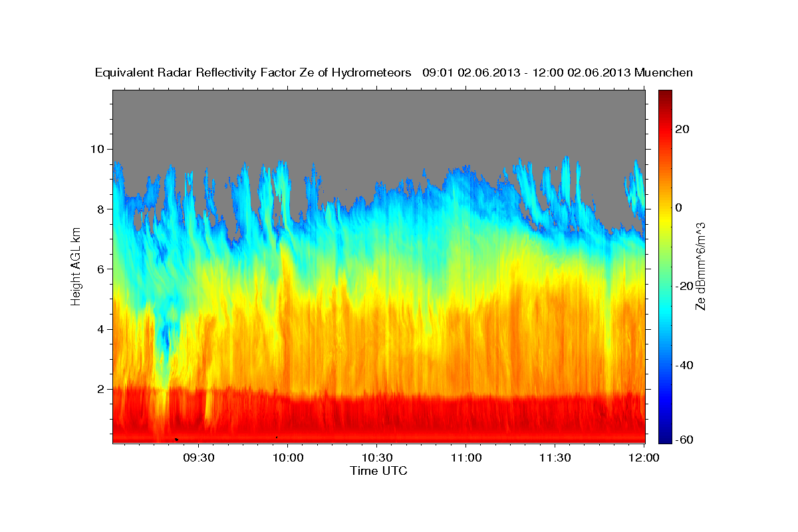
Task: Click the plot title text
Action: coord(394,72)
